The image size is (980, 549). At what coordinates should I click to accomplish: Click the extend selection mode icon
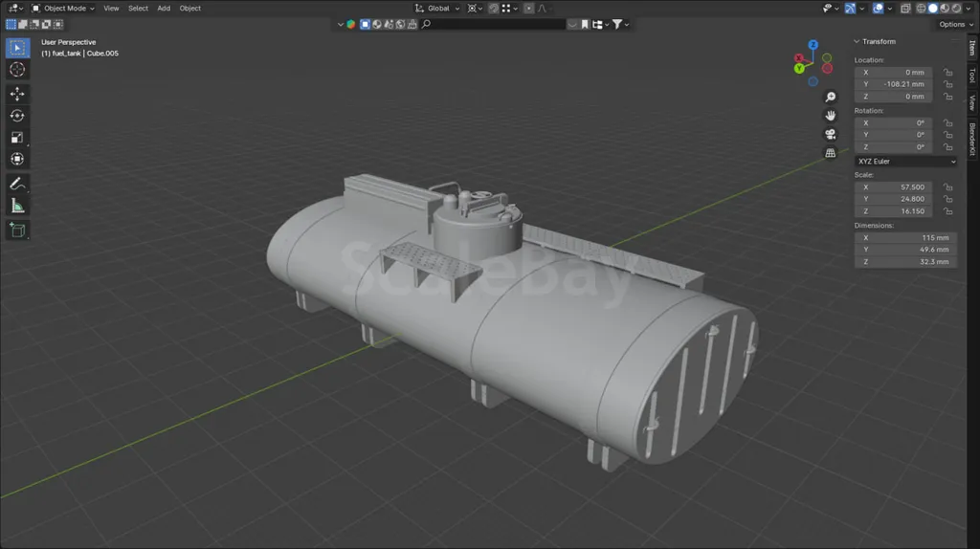pyautogui.click(x=23, y=24)
